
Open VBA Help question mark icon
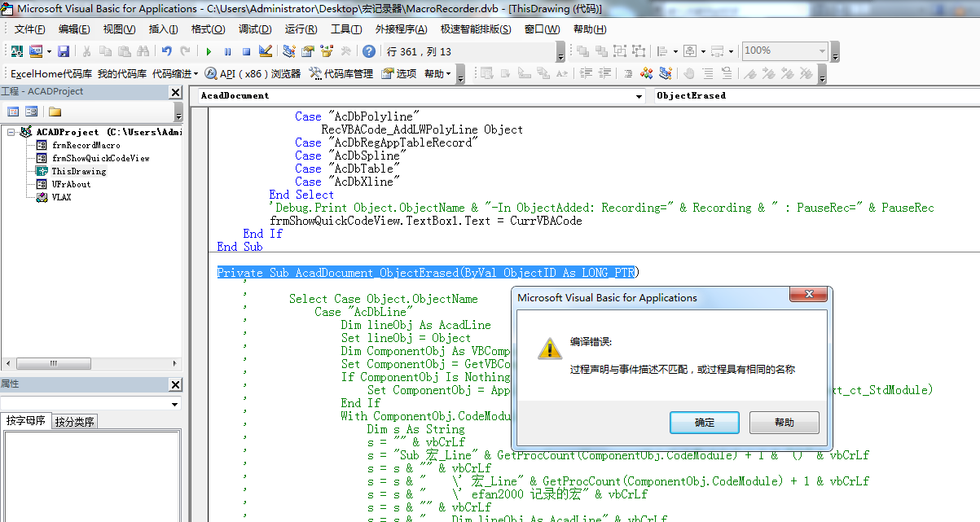[x=369, y=50]
